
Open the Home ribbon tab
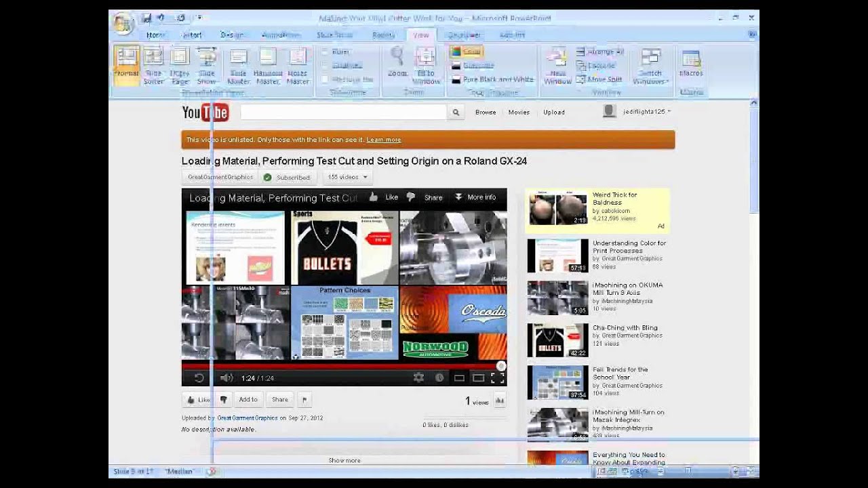pos(155,35)
